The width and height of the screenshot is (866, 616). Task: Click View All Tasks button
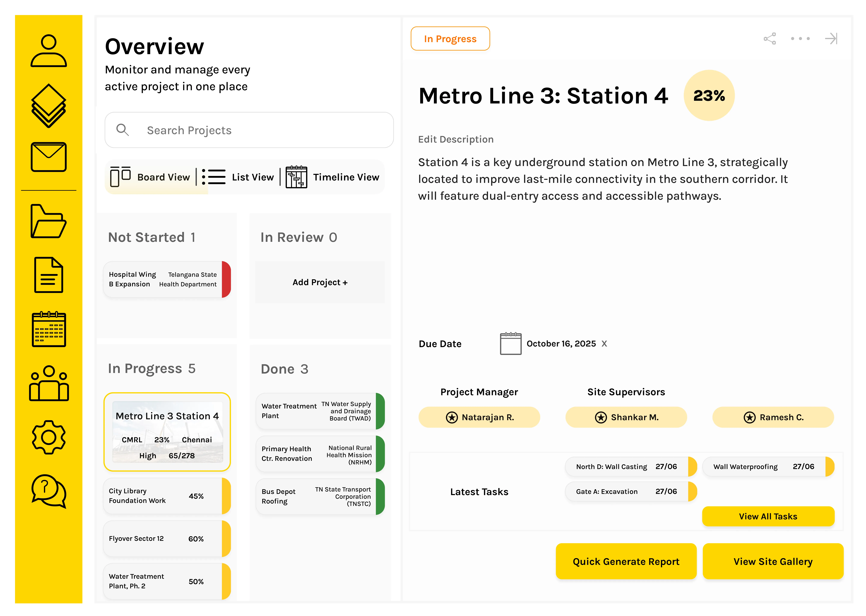pyautogui.click(x=768, y=516)
